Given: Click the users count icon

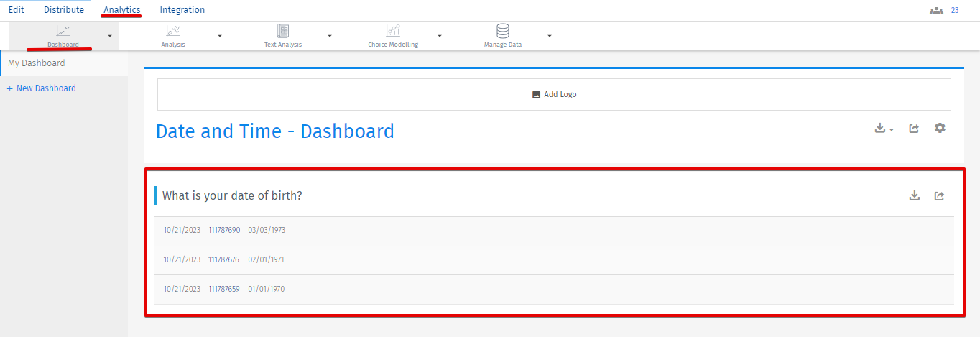Looking at the screenshot, I should coord(936,10).
